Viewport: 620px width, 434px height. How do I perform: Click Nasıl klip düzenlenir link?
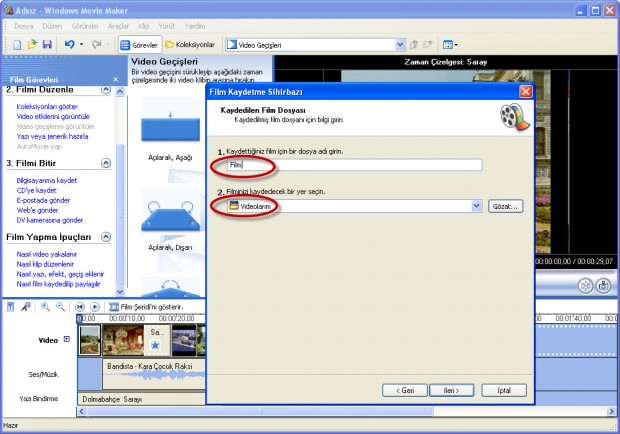click(45, 264)
